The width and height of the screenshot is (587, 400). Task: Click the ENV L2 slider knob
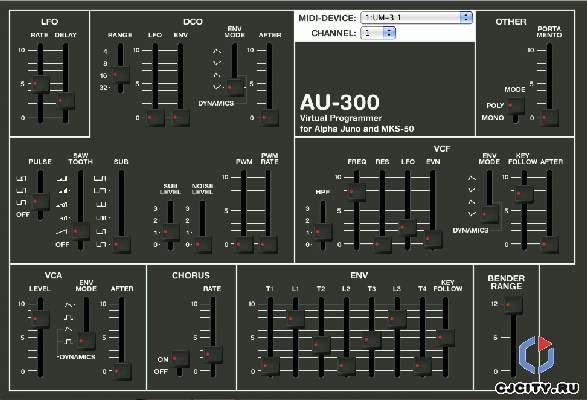click(346, 365)
